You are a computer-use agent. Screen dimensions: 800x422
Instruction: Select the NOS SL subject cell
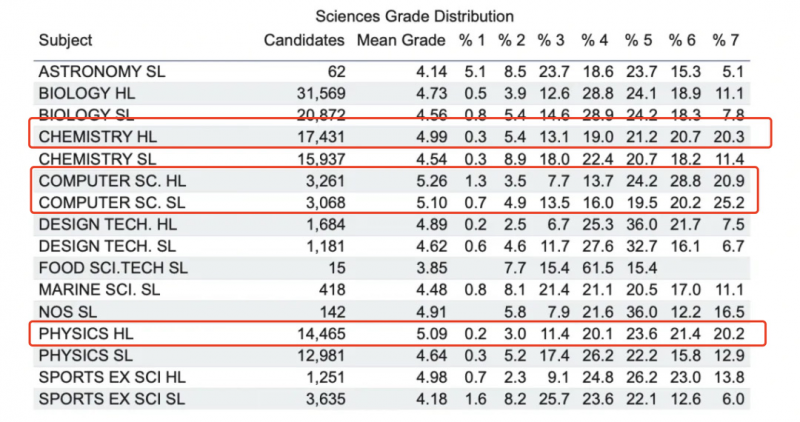click(x=68, y=312)
